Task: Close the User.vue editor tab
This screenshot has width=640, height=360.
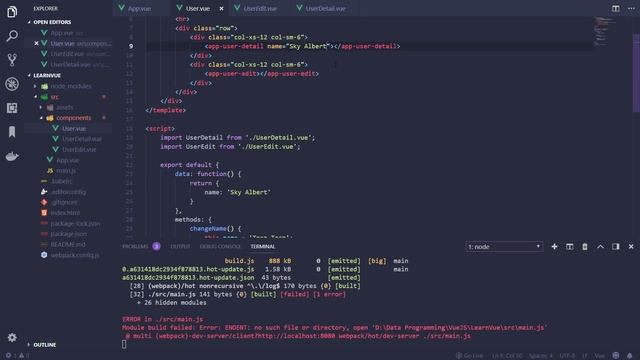Action: click(x=221, y=9)
